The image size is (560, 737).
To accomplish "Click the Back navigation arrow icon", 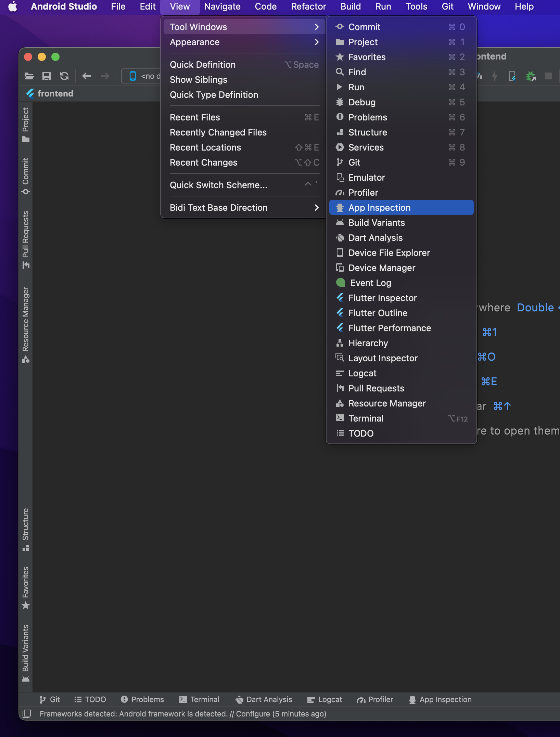I will (x=87, y=76).
